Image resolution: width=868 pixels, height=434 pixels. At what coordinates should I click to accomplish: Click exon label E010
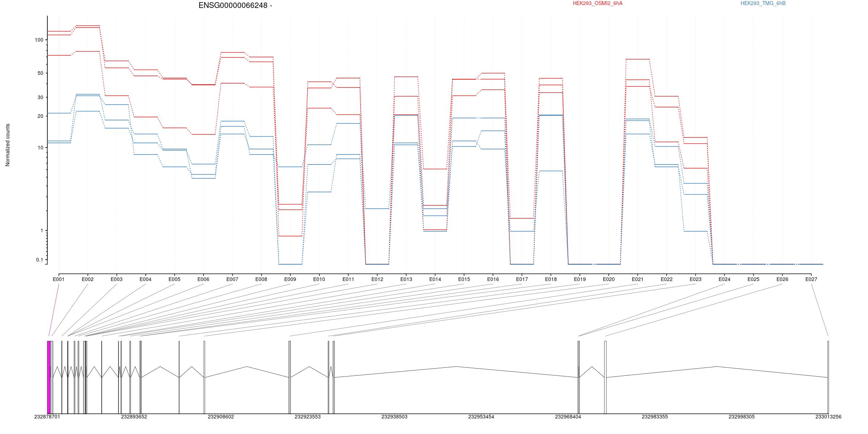tap(319, 279)
